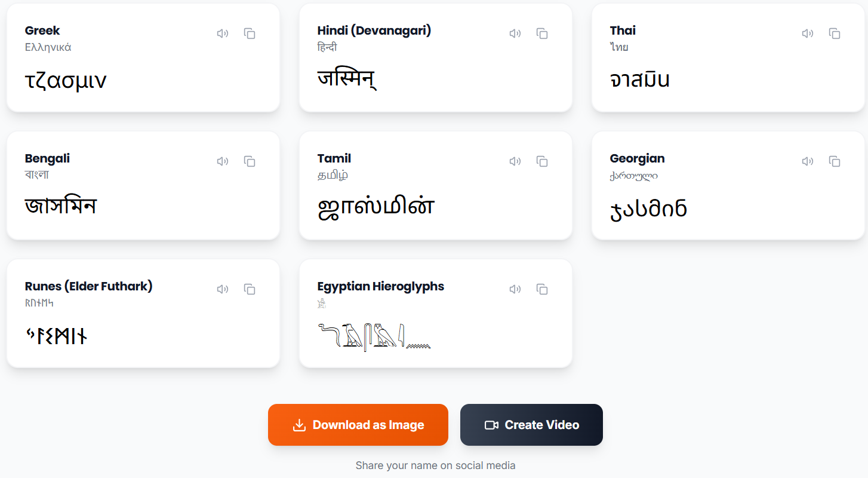Copy the runic transliteration
Viewport: 868px width, 478px height.
(250, 289)
